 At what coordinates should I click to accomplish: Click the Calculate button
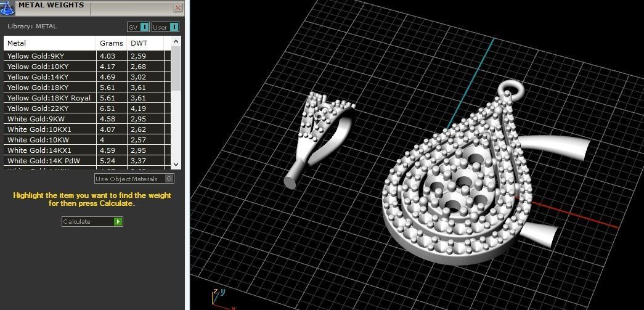(92, 221)
